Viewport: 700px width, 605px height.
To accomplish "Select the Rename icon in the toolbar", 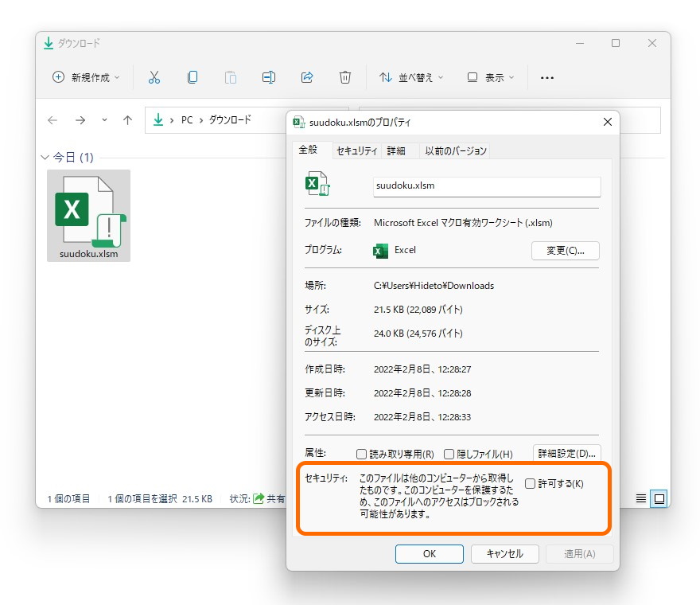I will [268, 76].
